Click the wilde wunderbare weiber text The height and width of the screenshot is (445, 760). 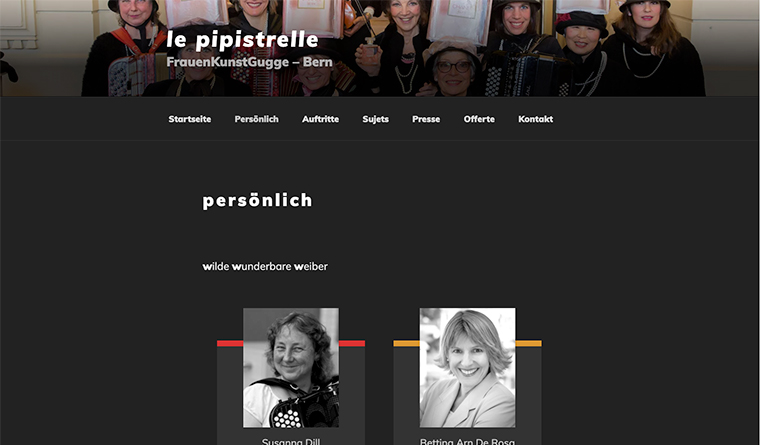tap(265, 266)
